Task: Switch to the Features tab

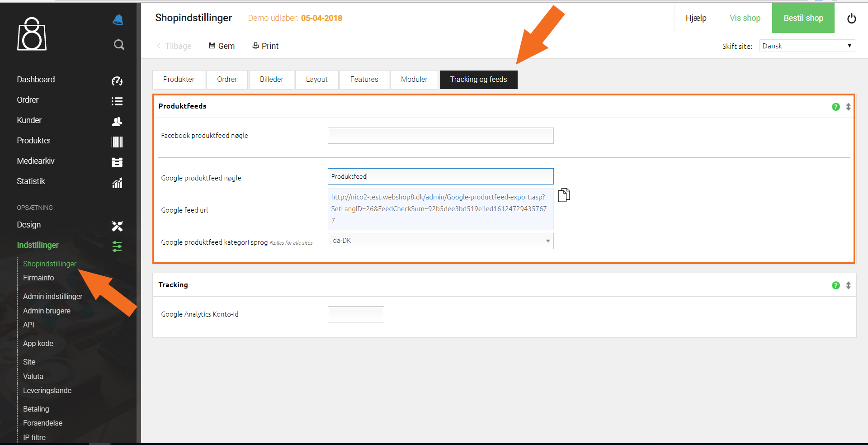Action: pyautogui.click(x=364, y=80)
